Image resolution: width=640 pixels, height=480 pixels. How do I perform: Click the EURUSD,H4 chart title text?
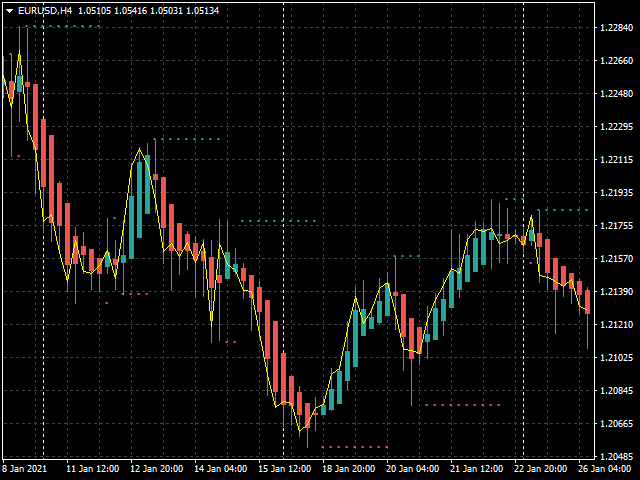45,11
